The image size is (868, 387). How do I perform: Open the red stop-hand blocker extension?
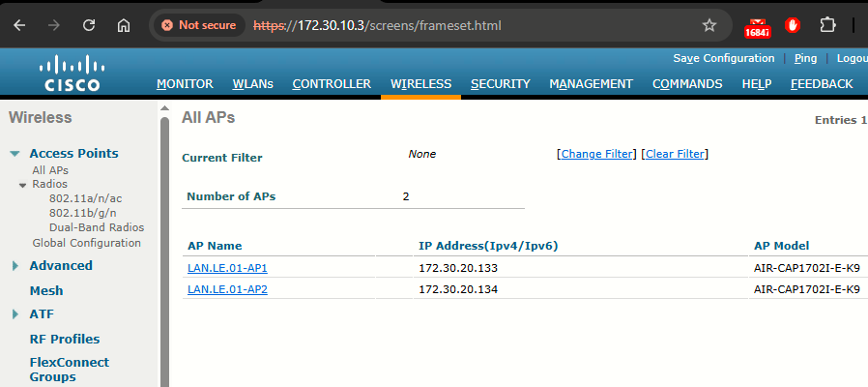tap(793, 25)
